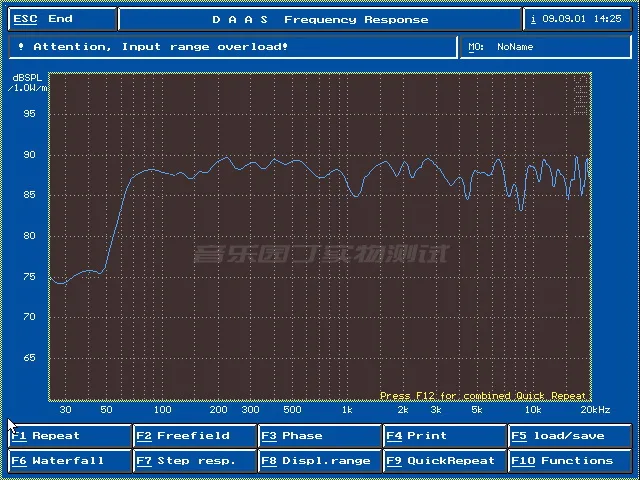
Task: Click F1 Repeat button
Action: [x=69, y=436]
